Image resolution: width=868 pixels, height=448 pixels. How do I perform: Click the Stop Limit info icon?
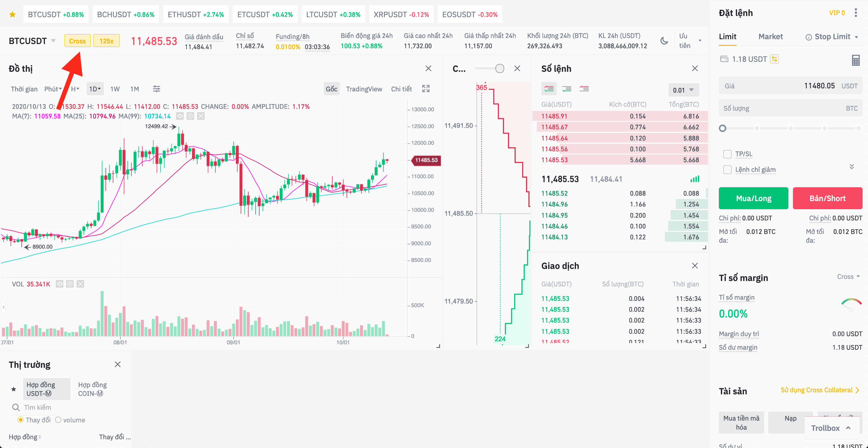(x=808, y=37)
